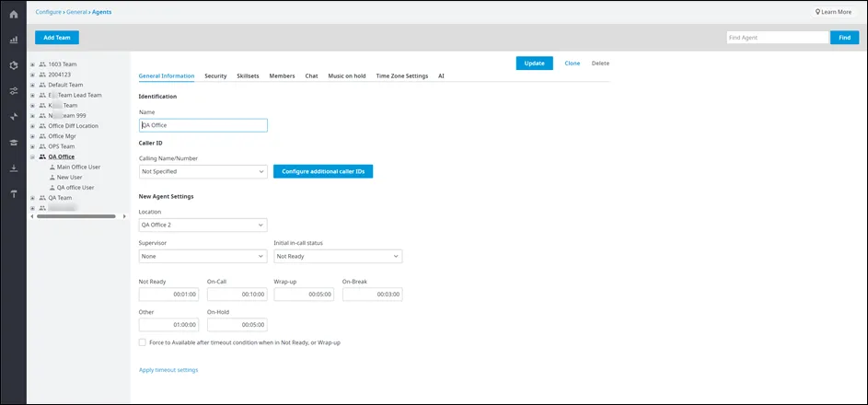The image size is (868, 405).
Task: Open the Home icon in sidebar
Action: [x=14, y=14]
